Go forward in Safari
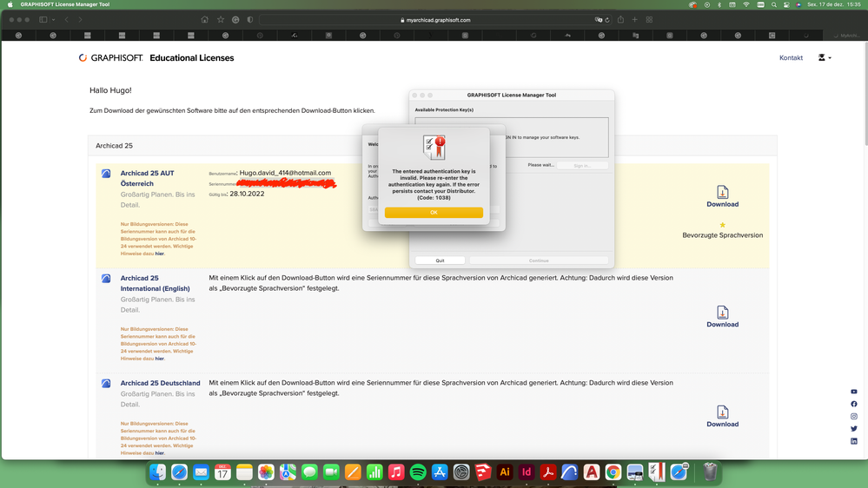This screenshot has height=488, width=868. point(80,19)
